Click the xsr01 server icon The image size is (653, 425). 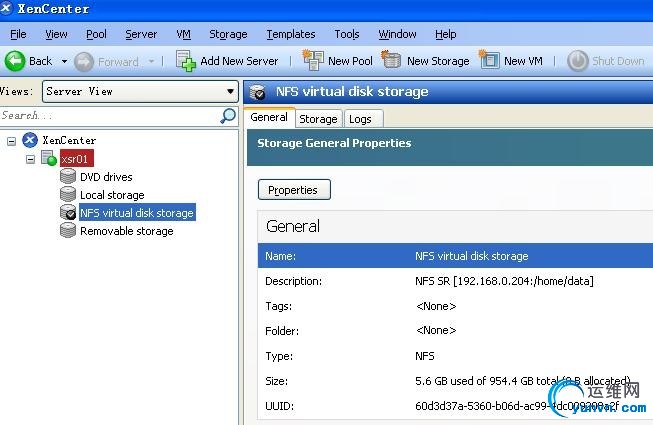pos(49,158)
